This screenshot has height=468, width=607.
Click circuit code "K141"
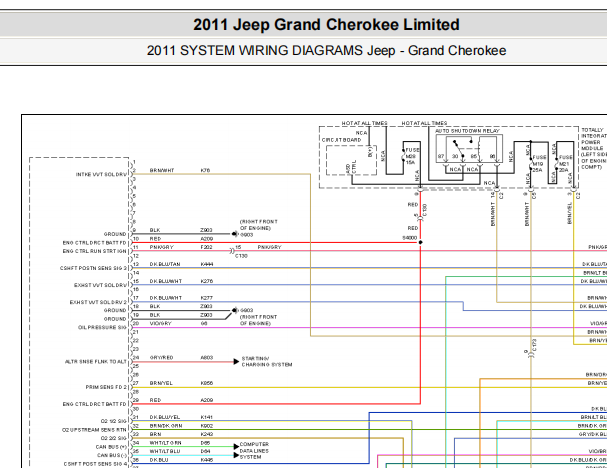point(207,417)
